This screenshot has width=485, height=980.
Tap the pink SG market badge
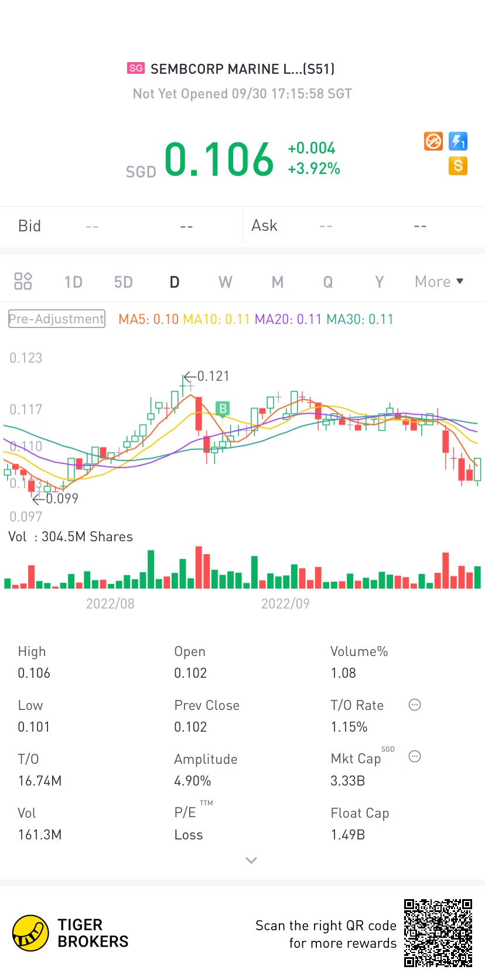click(136, 68)
